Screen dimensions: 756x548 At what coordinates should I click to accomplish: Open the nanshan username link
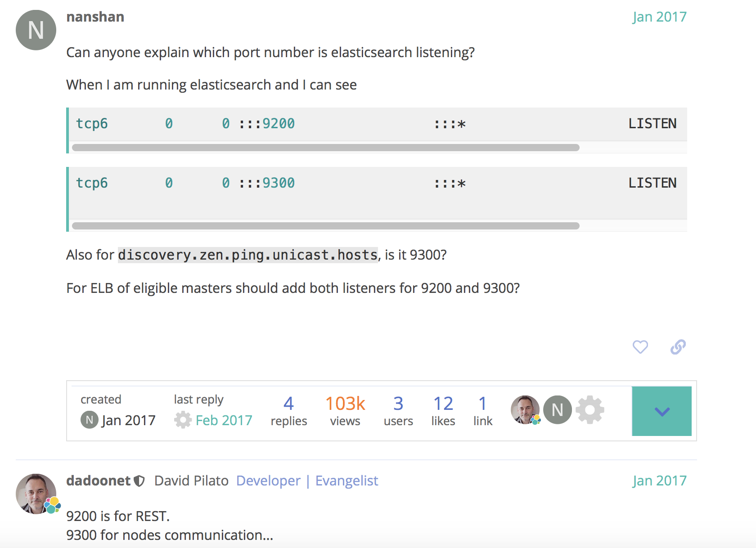click(95, 17)
